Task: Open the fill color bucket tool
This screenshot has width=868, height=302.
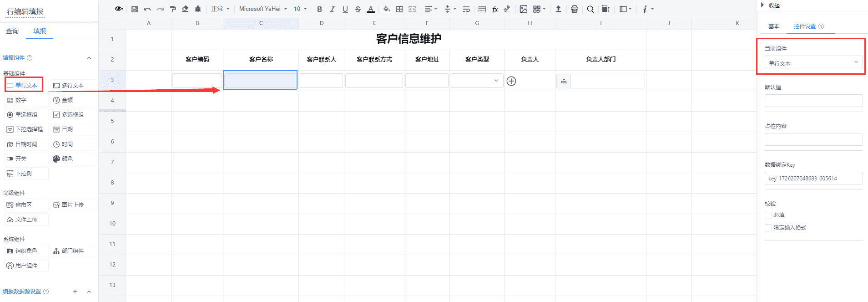Action: (386, 9)
